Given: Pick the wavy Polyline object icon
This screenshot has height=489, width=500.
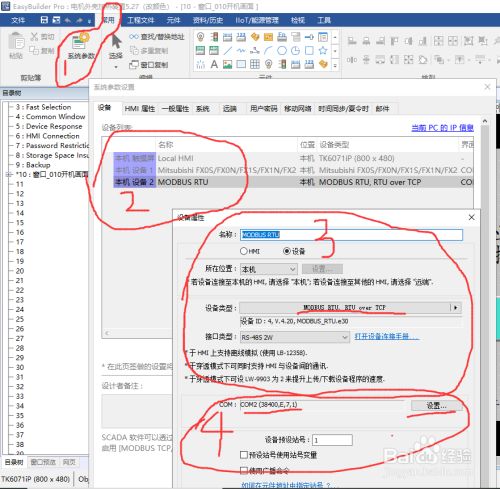Looking at the screenshot, I should (241, 51).
